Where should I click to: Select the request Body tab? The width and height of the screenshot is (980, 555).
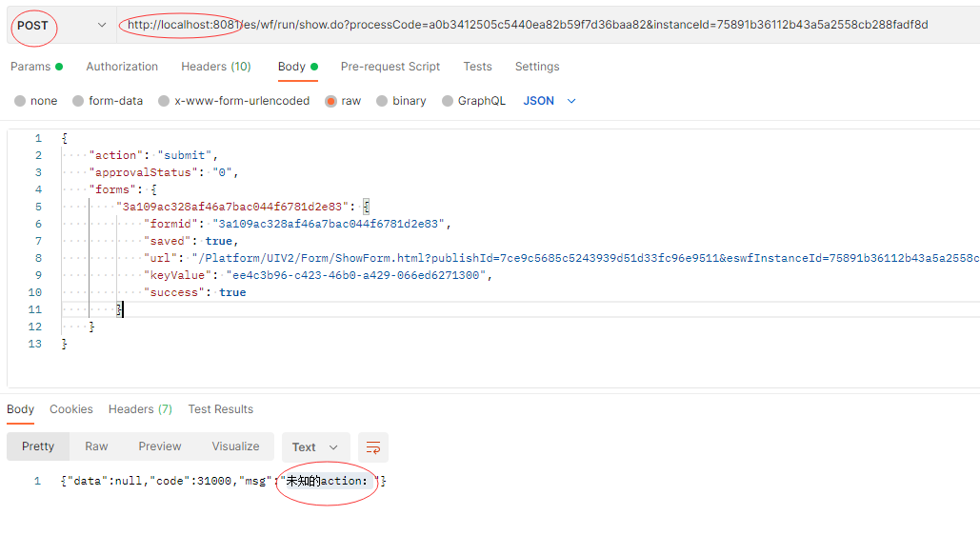point(297,67)
